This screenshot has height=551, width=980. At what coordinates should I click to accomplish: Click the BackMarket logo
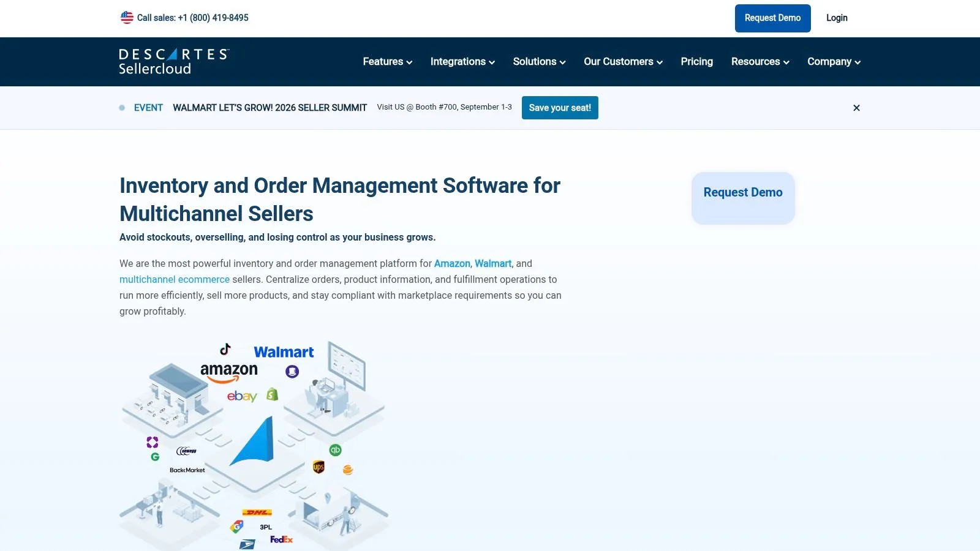(187, 470)
